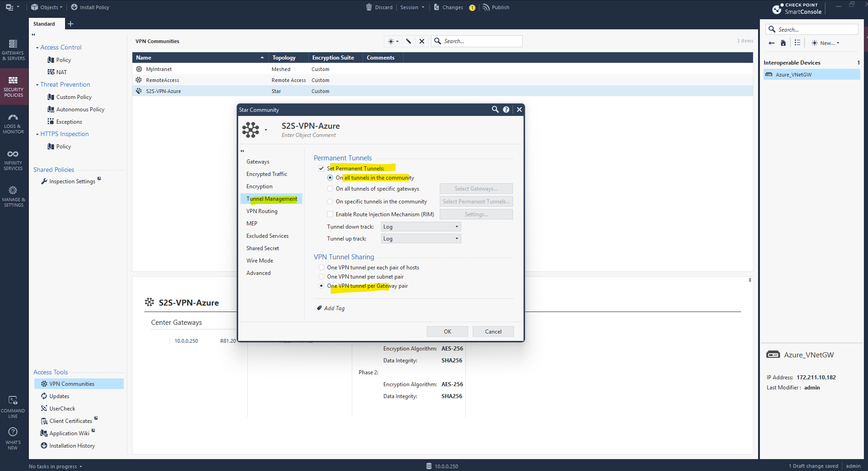
Task: Open Tunnel up track dropdown
Action: (421, 239)
